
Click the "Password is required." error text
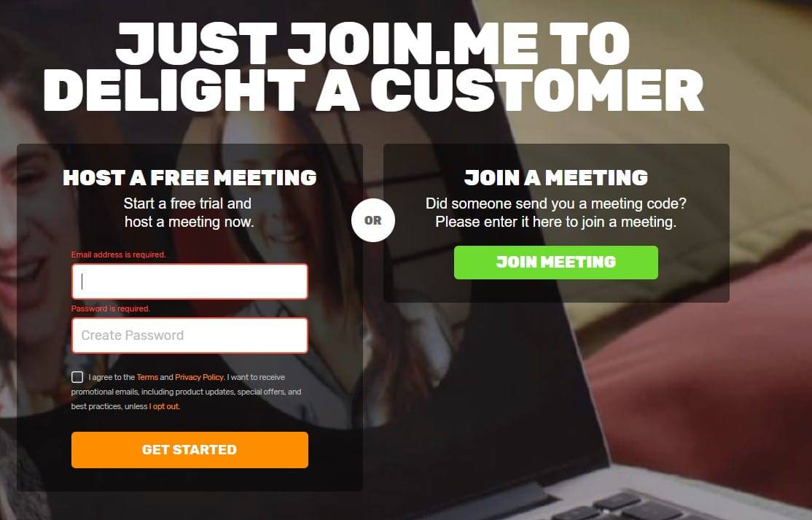pyautogui.click(x=111, y=308)
